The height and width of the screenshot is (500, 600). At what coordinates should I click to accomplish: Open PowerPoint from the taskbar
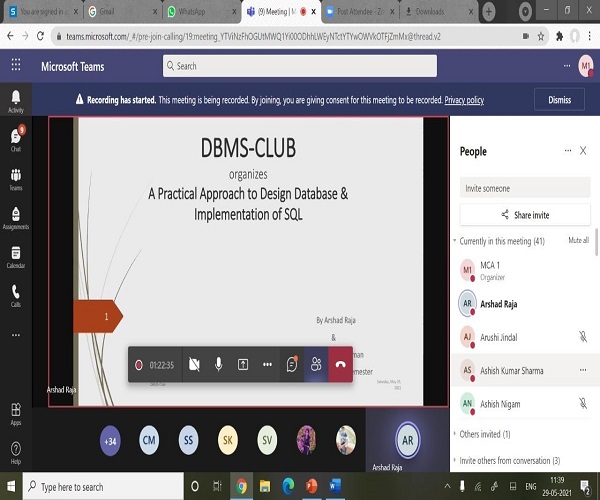311,486
